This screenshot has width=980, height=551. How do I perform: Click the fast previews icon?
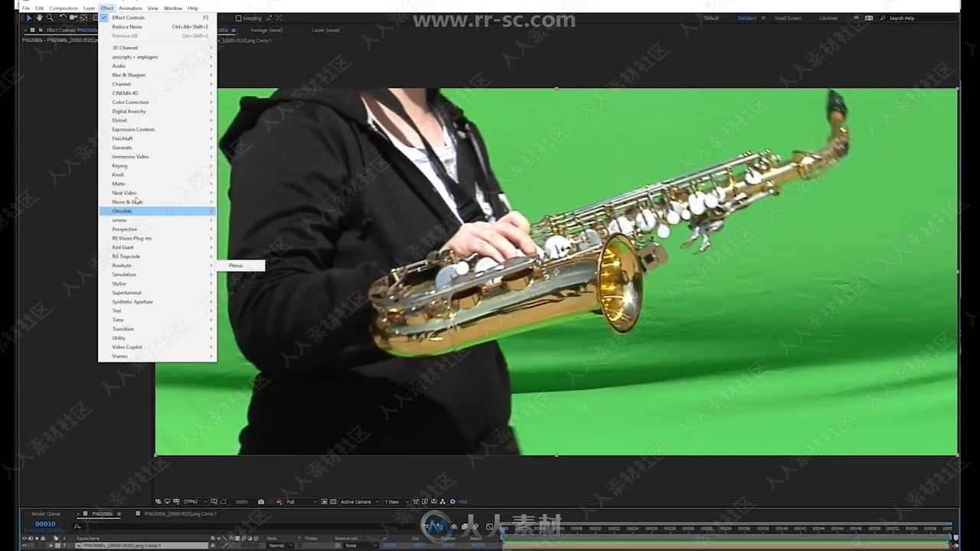(424, 502)
